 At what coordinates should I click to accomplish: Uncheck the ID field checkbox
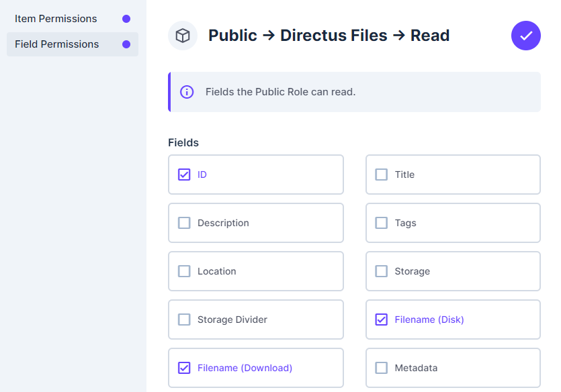pyautogui.click(x=184, y=175)
